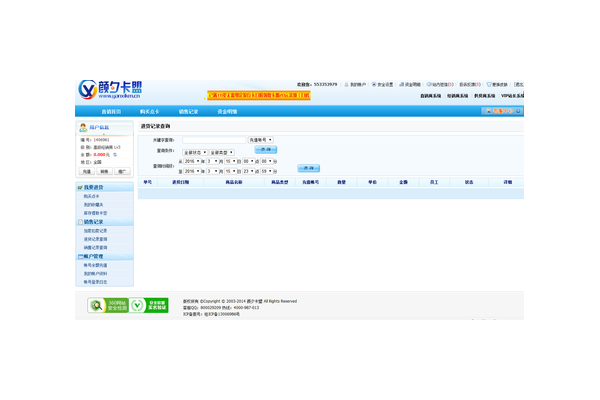Click the 360网站安全检测 badge

(108, 305)
